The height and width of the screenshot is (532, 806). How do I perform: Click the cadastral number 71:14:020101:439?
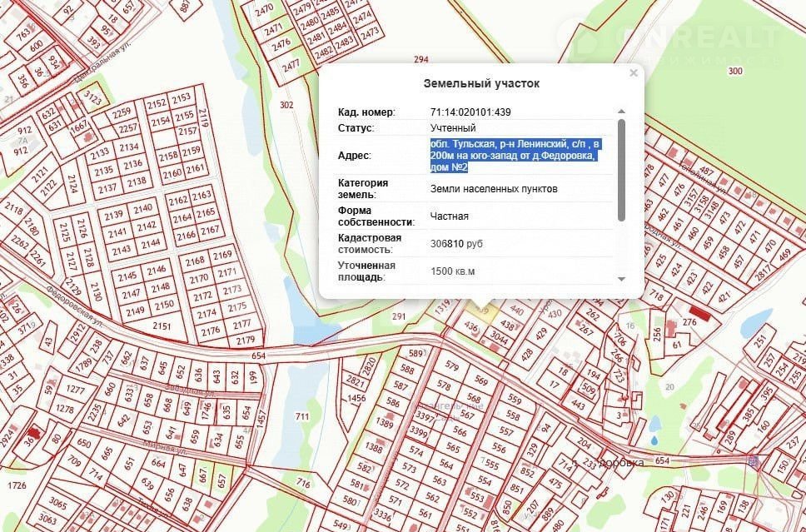click(470, 112)
